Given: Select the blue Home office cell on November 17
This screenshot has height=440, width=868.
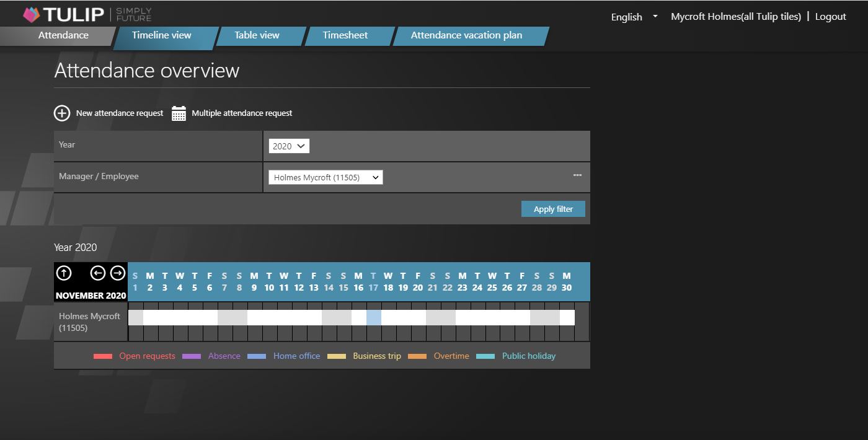Looking at the screenshot, I should 373,316.
